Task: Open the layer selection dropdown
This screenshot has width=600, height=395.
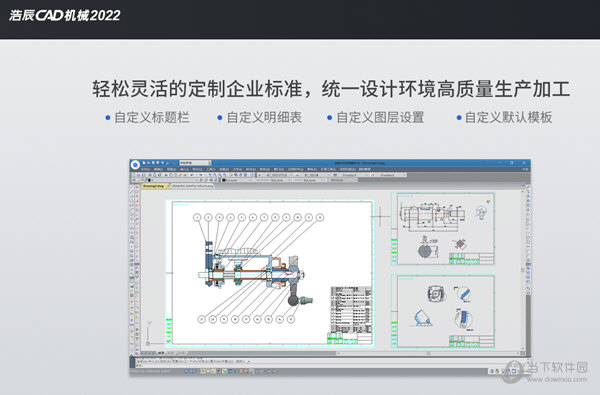Action: 173,180
